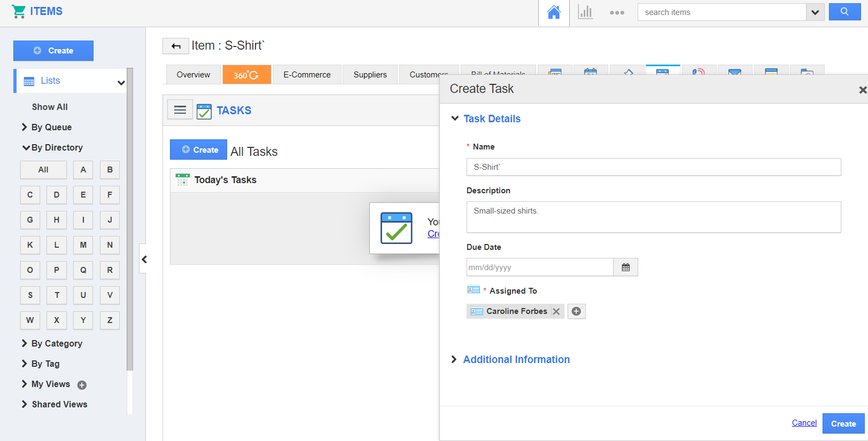The width and height of the screenshot is (868, 441).
Task: Focus the search items field
Action: [x=722, y=12]
